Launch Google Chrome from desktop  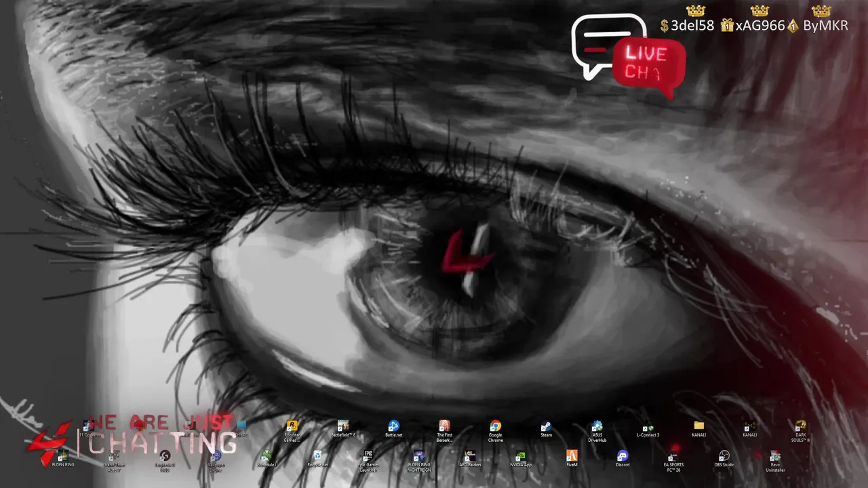point(496,431)
